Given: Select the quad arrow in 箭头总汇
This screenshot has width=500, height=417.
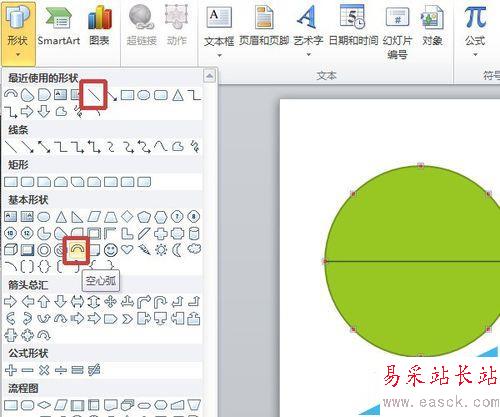Looking at the screenshot, I should coord(111,302).
